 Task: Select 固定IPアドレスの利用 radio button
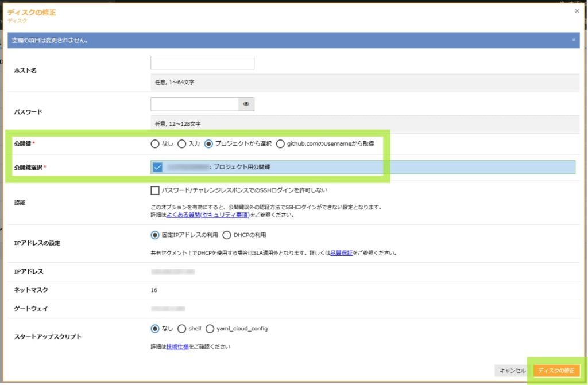click(154, 235)
